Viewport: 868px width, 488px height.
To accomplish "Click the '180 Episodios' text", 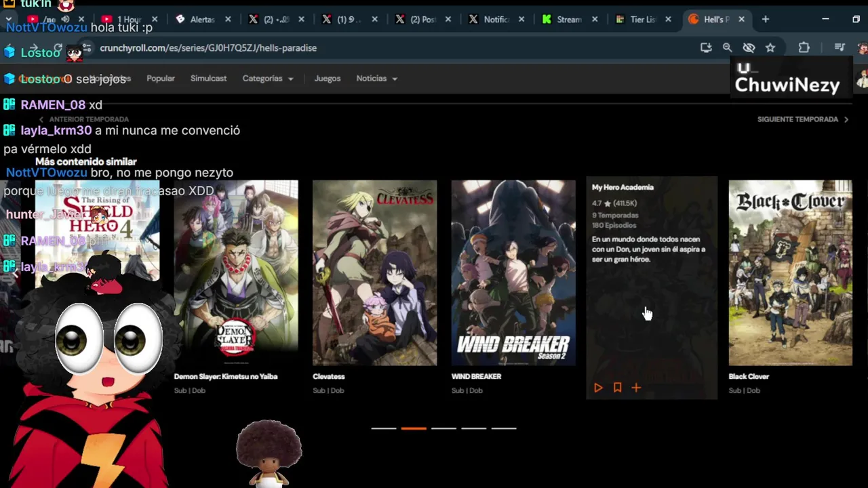I will pyautogui.click(x=614, y=225).
